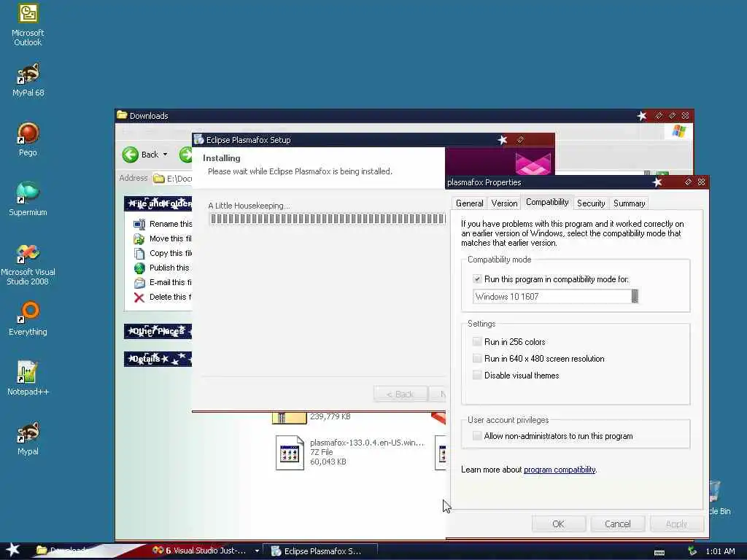The image size is (747, 560).
Task: Click the Eclipse Plasmafox Setup title bar icon
Action: 198,139
